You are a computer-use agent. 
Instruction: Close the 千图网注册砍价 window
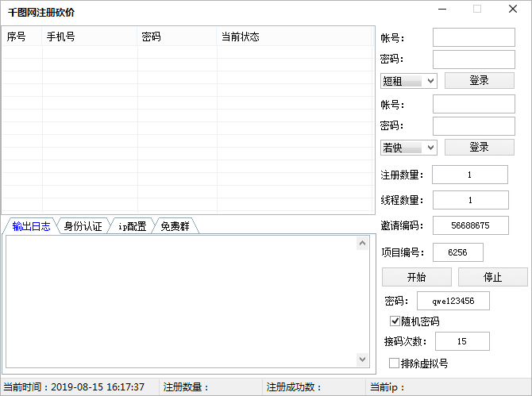[x=513, y=10]
